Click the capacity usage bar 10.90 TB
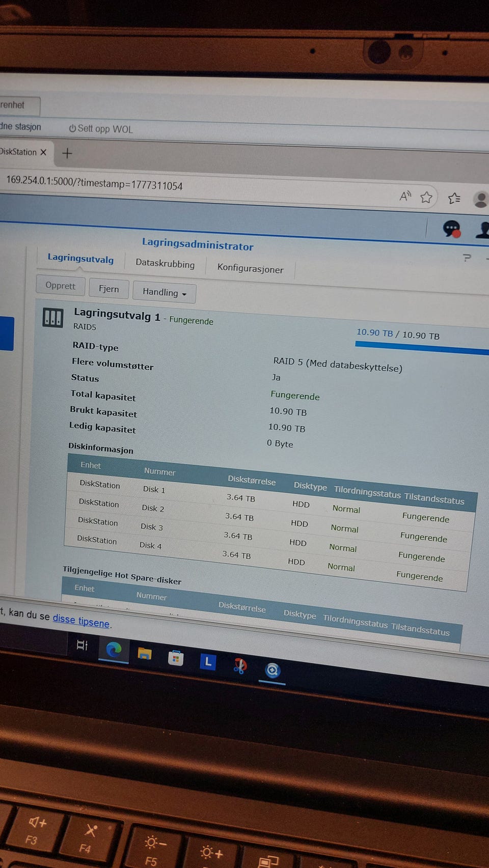Viewport: 489px width, 868px height. coord(422,348)
